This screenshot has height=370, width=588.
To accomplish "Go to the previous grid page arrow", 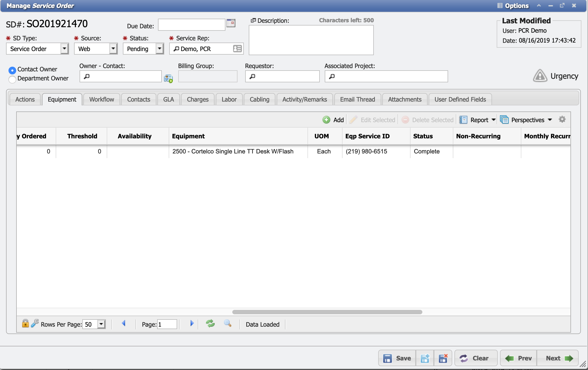I will coord(123,323).
